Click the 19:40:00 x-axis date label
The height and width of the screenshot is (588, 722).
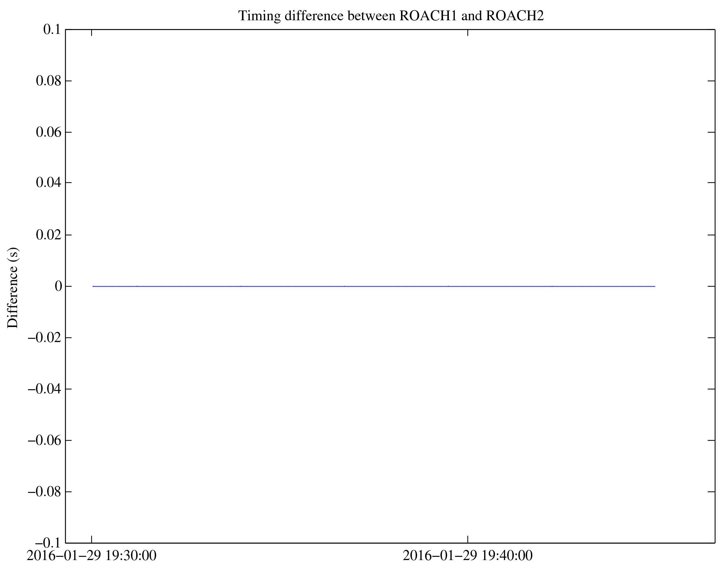pyautogui.click(x=468, y=556)
